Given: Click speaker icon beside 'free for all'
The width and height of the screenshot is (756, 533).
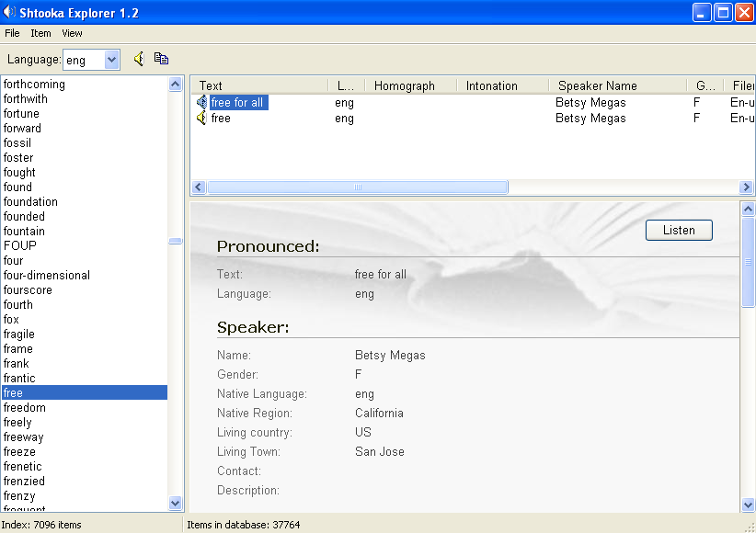Looking at the screenshot, I should coord(201,102).
